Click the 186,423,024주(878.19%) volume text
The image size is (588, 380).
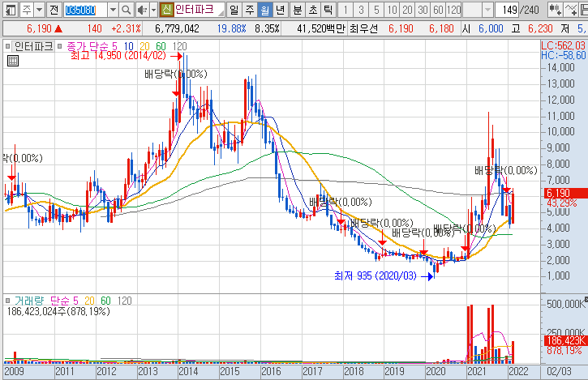tap(58, 311)
